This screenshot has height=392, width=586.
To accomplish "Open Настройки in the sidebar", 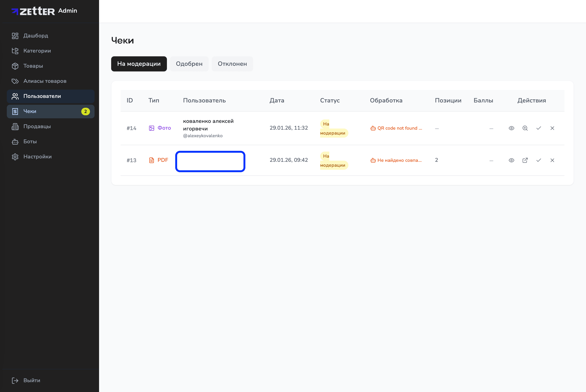I will coord(37,157).
